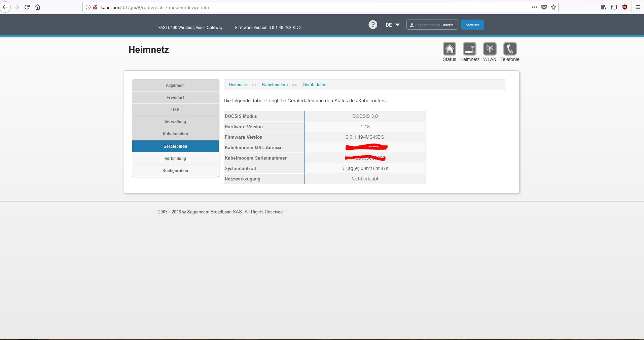Click the Systemlaufzeit uptime value

tap(365, 168)
